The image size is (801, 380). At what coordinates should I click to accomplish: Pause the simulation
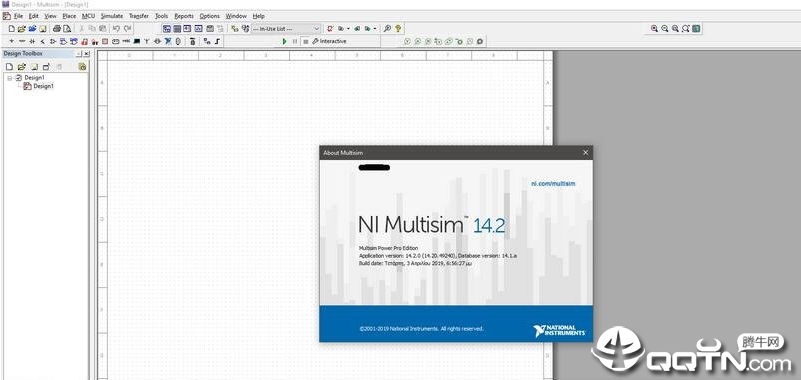(295, 41)
